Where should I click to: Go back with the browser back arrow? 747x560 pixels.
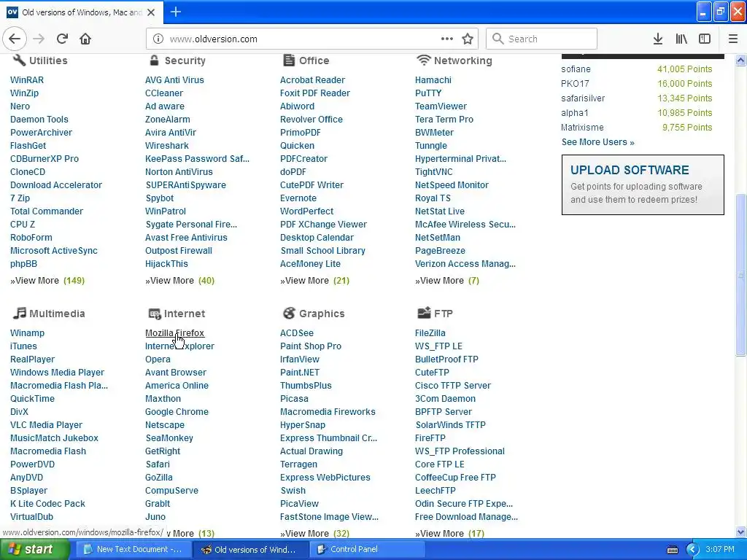15,39
